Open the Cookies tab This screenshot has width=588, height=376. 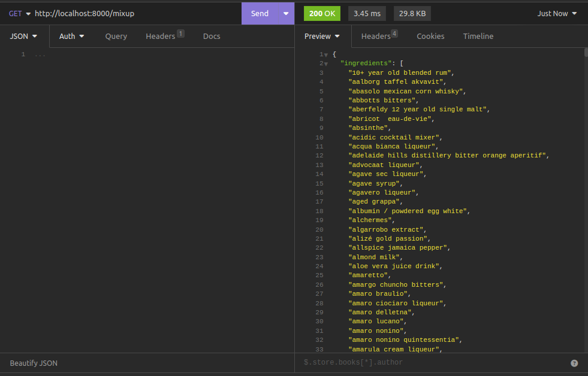(x=430, y=36)
